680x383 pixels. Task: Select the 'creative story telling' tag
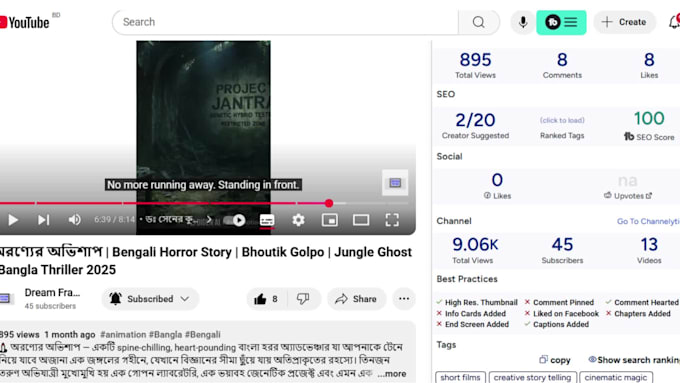533,377
